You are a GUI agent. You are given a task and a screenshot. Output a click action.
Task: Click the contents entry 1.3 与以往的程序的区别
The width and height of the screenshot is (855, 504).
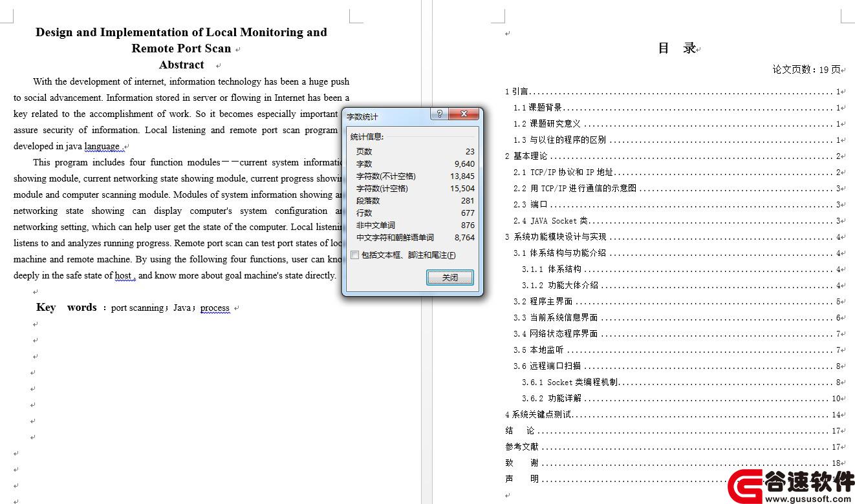tap(677, 140)
